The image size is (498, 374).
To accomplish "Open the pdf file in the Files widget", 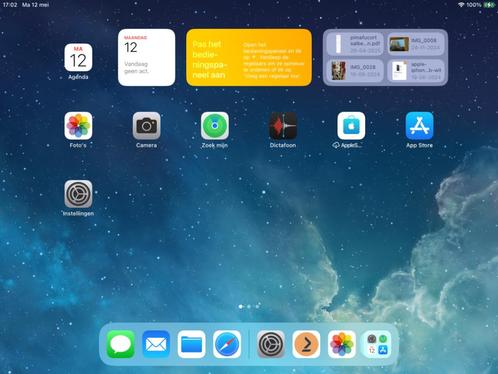I will click(x=355, y=44).
